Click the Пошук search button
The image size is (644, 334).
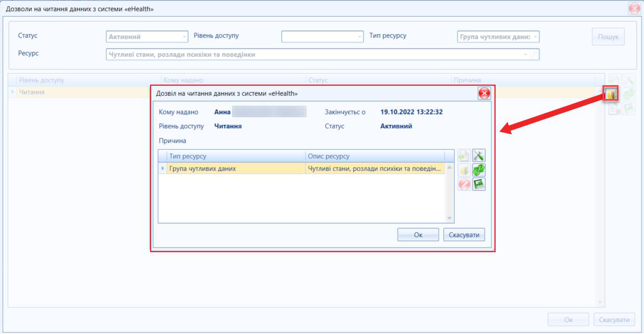pyautogui.click(x=608, y=36)
